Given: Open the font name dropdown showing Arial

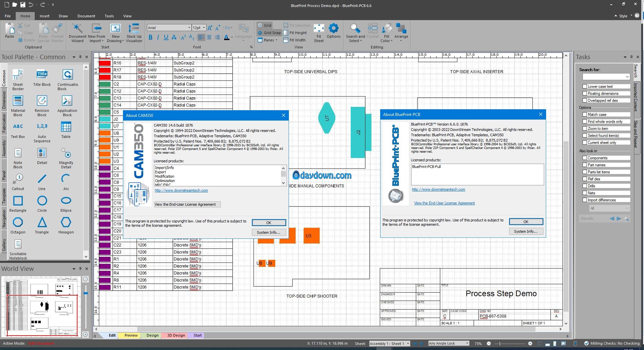Looking at the screenshot, I should pyautogui.click(x=189, y=28).
